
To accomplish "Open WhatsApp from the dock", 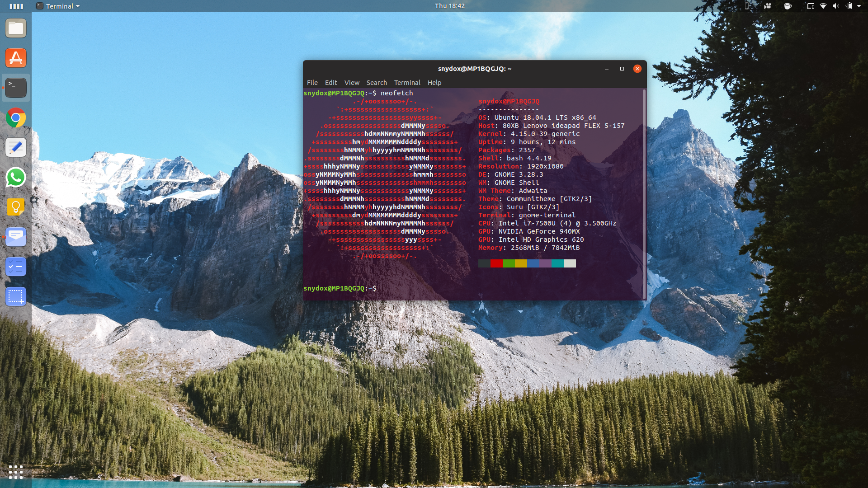I will (x=16, y=178).
